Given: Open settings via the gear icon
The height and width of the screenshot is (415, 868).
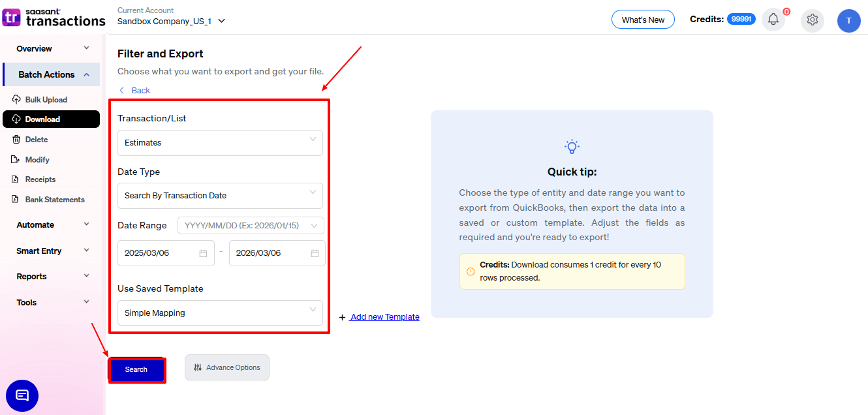Looking at the screenshot, I should pos(813,20).
